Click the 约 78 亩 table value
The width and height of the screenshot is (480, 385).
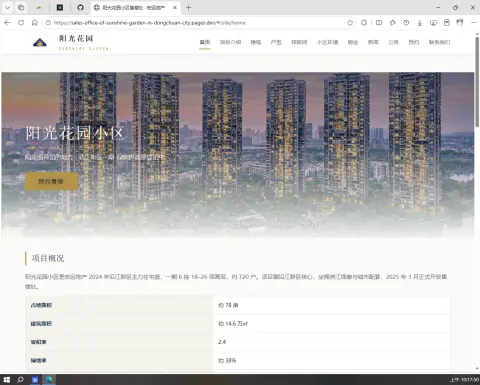(x=228, y=305)
